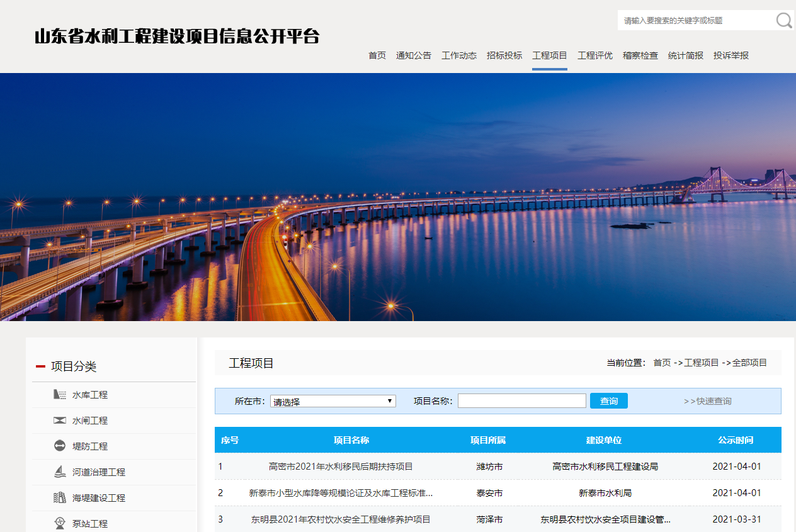
Task: Open the 首页 menu item
Action: click(377, 55)
